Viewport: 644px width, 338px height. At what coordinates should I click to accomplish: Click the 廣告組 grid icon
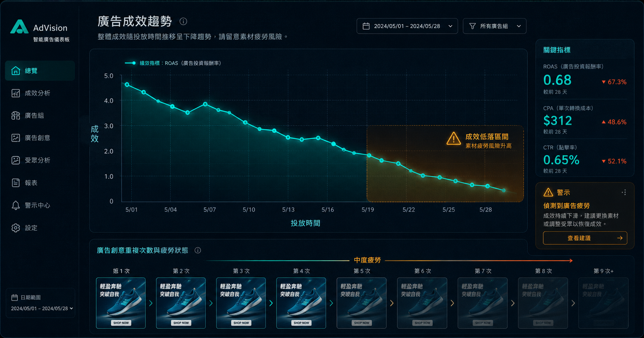(16, 116)
